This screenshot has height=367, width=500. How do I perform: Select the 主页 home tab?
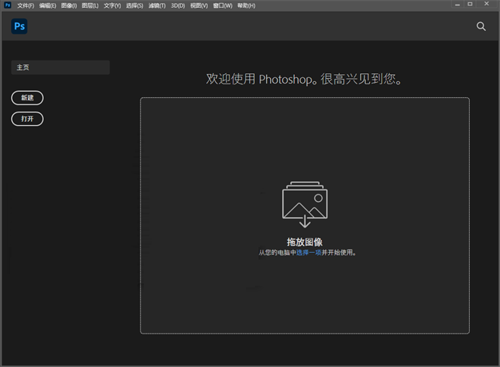coord(60,67)
